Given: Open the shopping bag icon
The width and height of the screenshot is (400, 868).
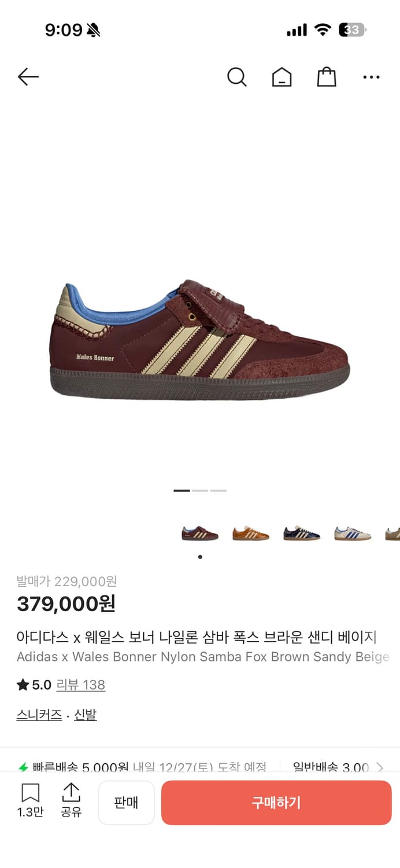Looking at the screenshot, I should tap(327, 77).
